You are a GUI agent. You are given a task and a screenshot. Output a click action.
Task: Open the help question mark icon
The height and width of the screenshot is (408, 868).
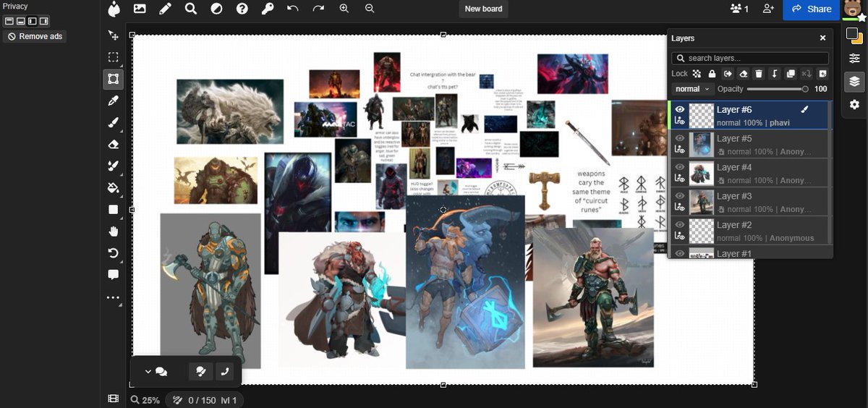click(x=242, y=9)
